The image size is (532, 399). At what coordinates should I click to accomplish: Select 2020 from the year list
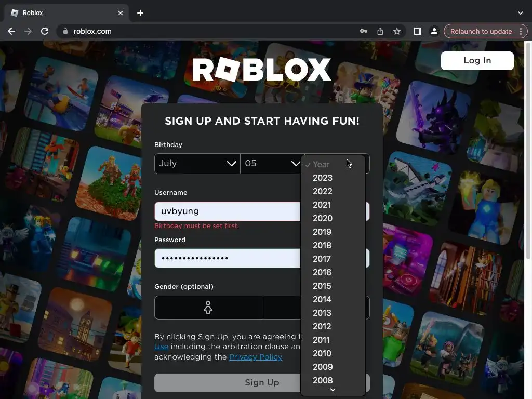(333, 218)
